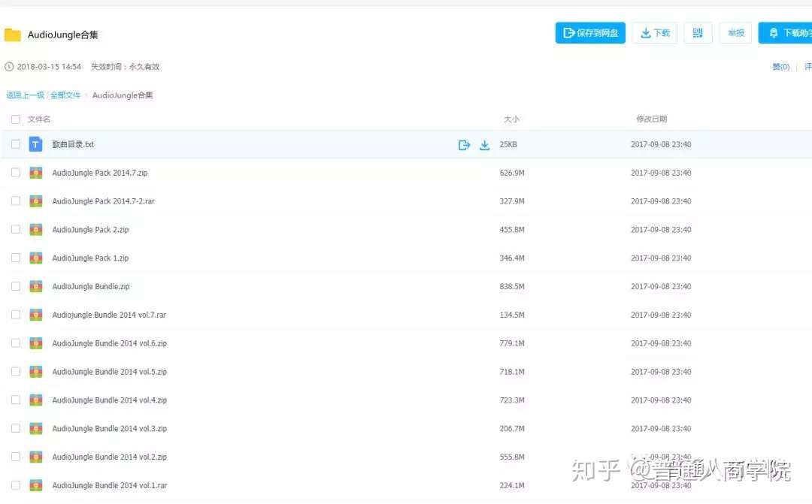Check the box for AudioJungle Pack 2.zip
This screenshot has height=504, width=812.
[x=16, y=230]
